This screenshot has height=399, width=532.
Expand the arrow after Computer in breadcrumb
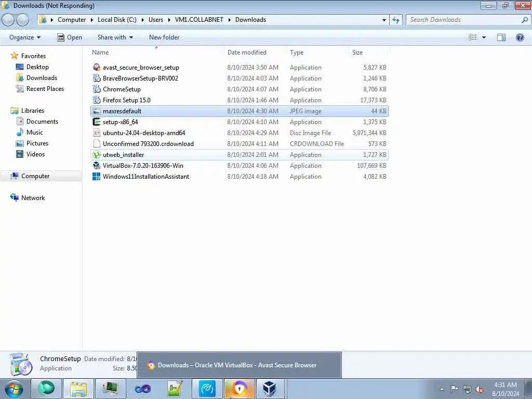(91, 20)
